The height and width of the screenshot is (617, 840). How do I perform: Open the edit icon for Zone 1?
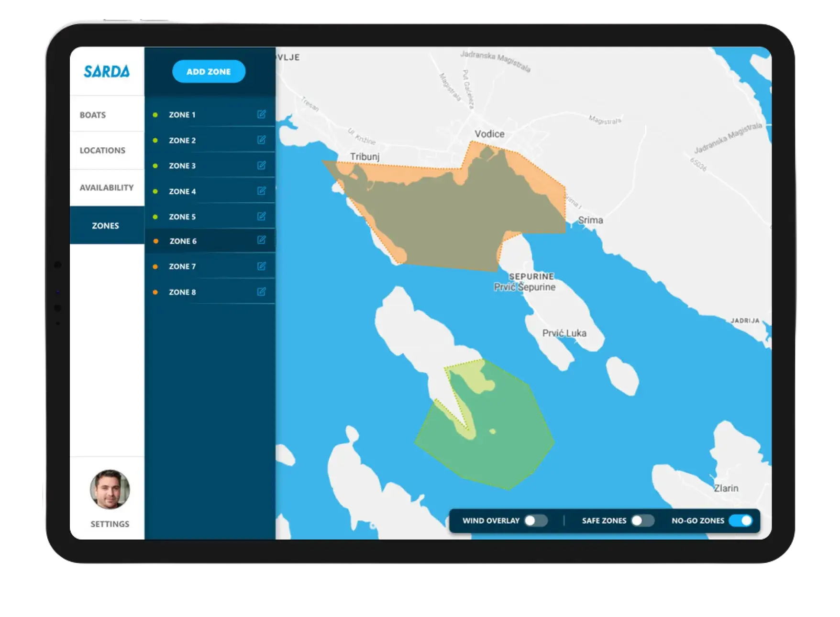(261, 114)
